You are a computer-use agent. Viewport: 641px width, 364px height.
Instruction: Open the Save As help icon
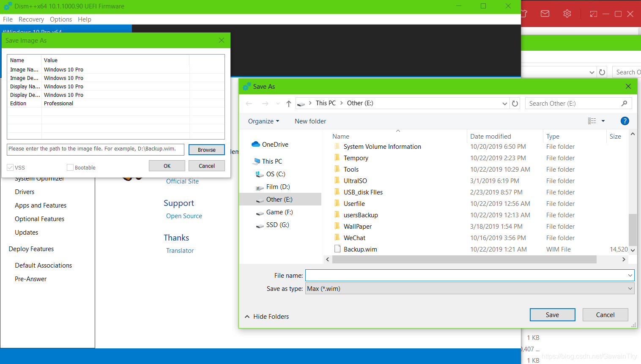[x=625, y=121]
